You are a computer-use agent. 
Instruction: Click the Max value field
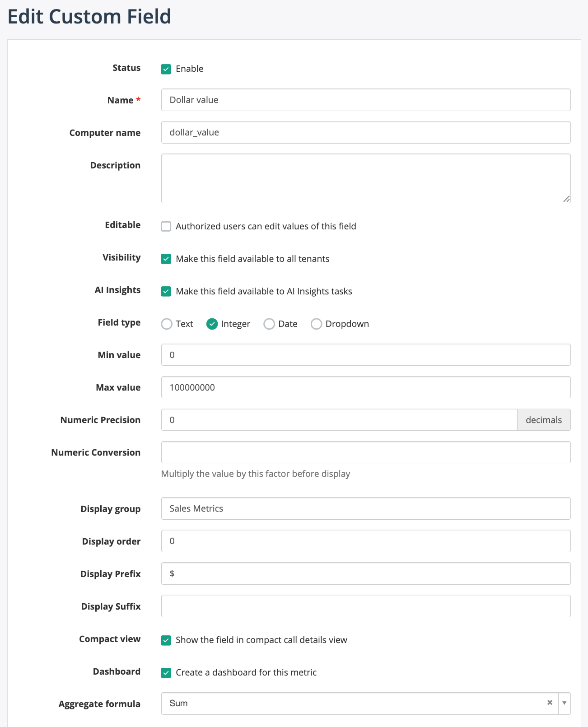point(365,387)
